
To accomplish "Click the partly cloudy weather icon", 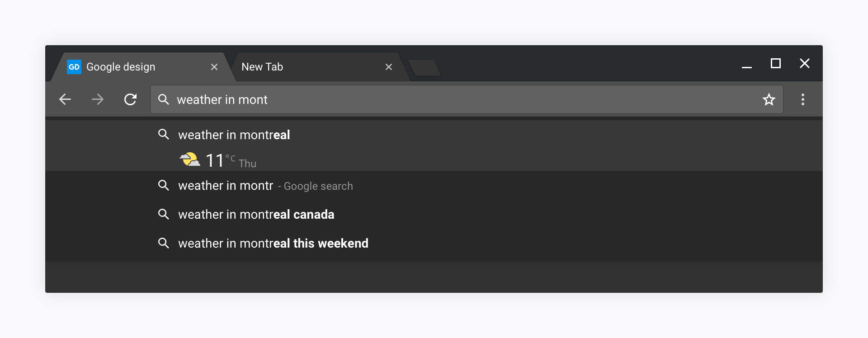I will tap(190, 160).
